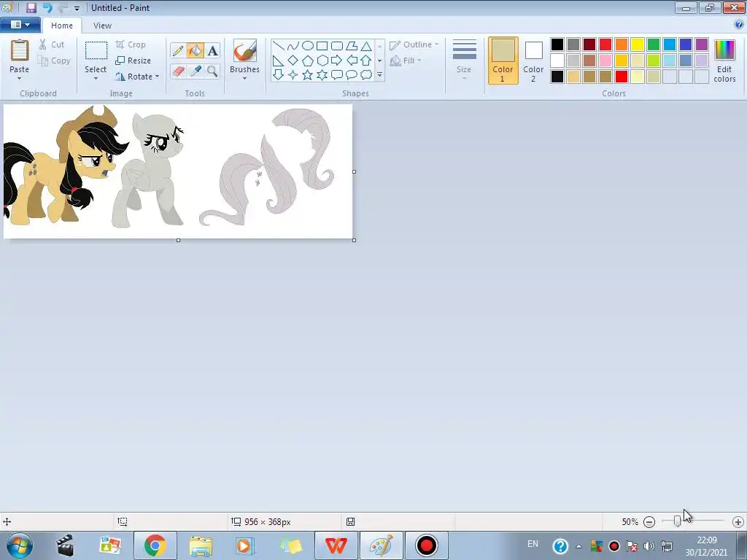Pick the purple color swatch
This screenshot has height=560, width=747.
702,44
